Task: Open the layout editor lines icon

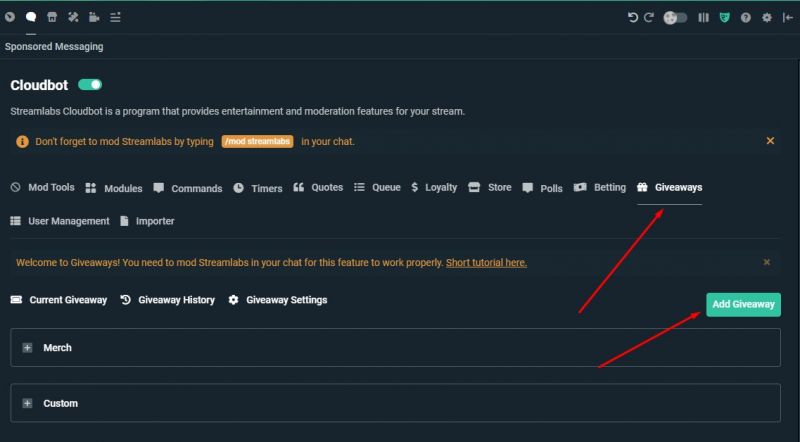Action: tap(115, 17)
